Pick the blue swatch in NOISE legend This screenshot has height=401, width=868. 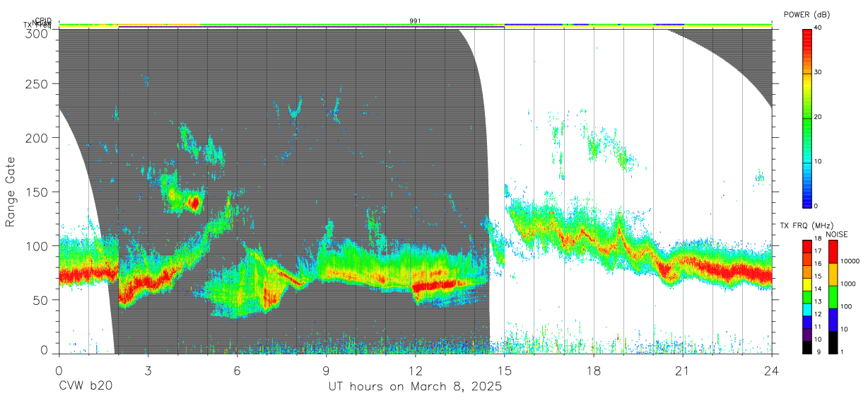point(833,319)
